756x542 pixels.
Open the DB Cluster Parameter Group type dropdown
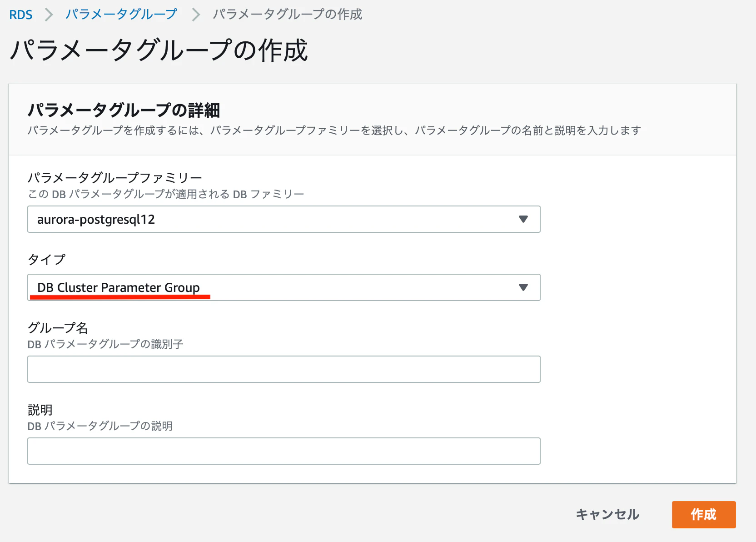coord(284,287)
